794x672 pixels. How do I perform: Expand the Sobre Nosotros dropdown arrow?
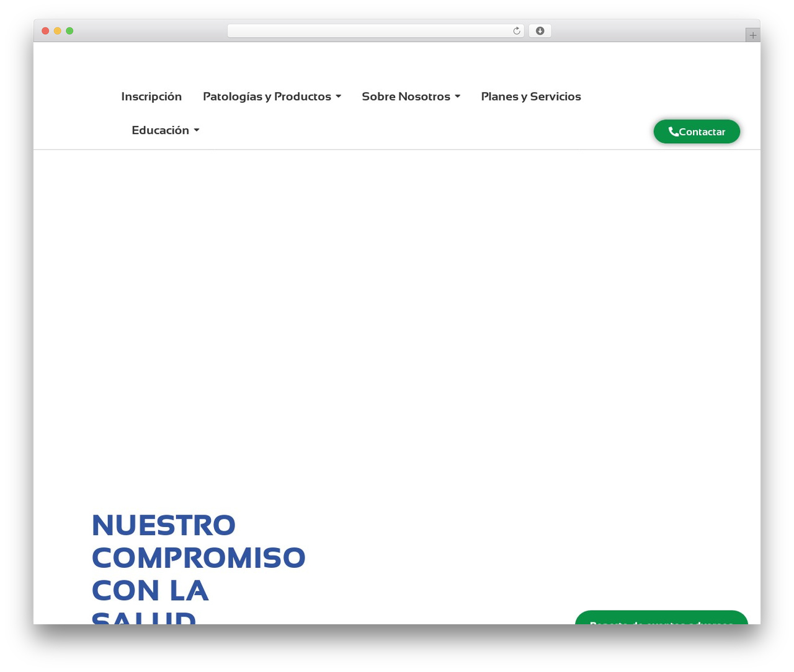457,96
